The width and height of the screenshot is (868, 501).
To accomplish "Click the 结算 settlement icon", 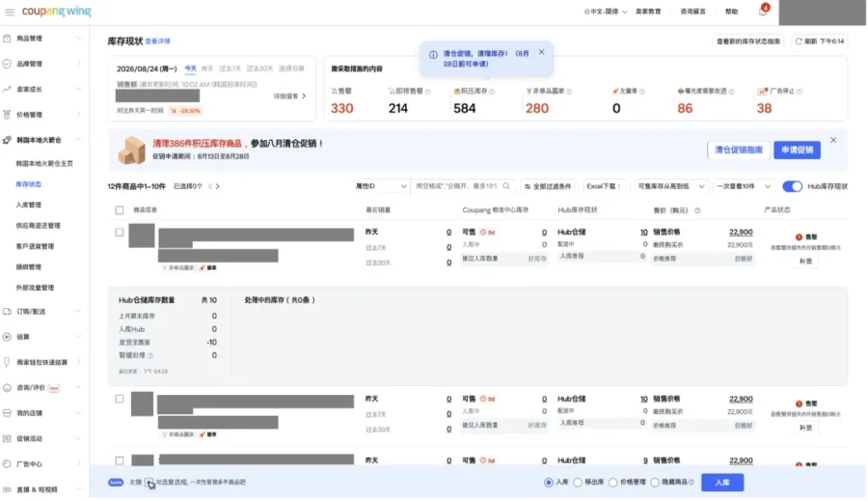I will [7, 337].
